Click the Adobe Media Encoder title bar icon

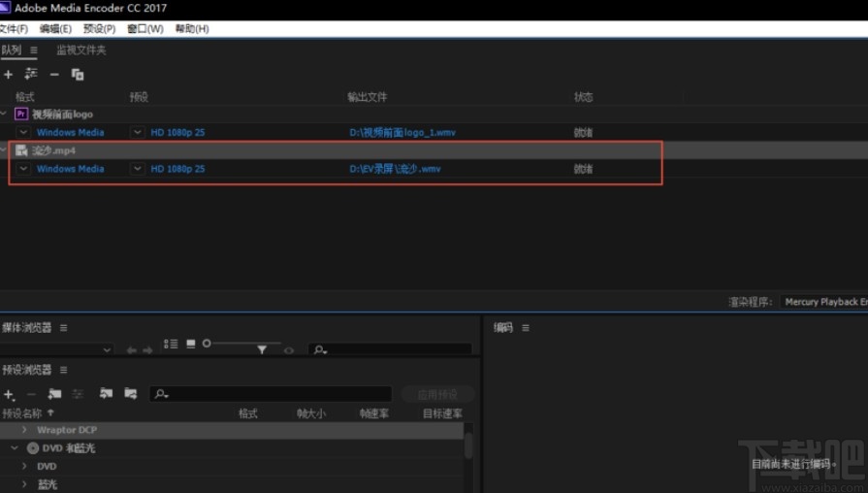click(x=5, y=8)
